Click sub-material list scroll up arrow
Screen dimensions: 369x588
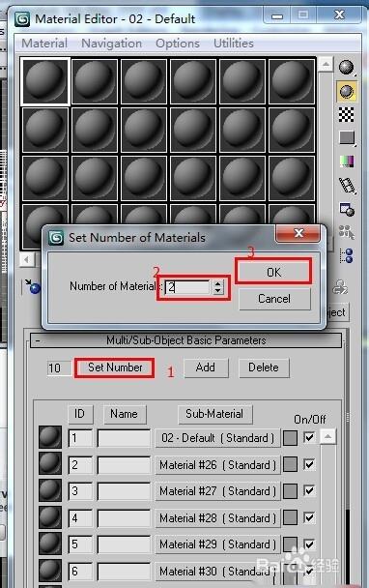click(x=327, y=436)
